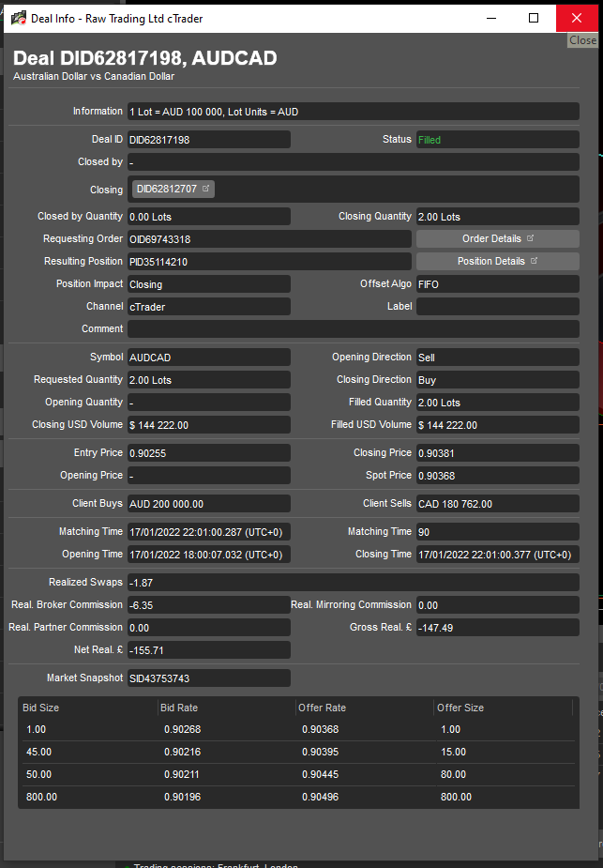Click the popout icon on Position Details
This screenshot has width=603, height=868.
pos(534,261)
